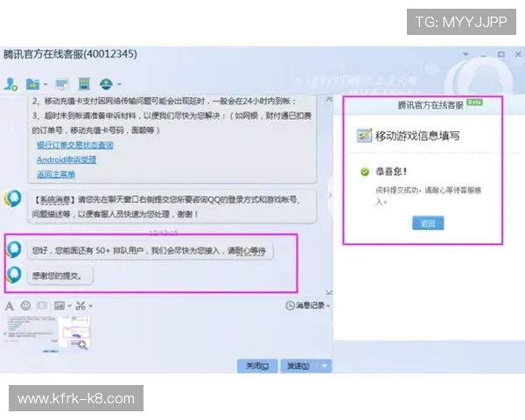Collapse the side panel with the chevron handle

pos(330,195)
